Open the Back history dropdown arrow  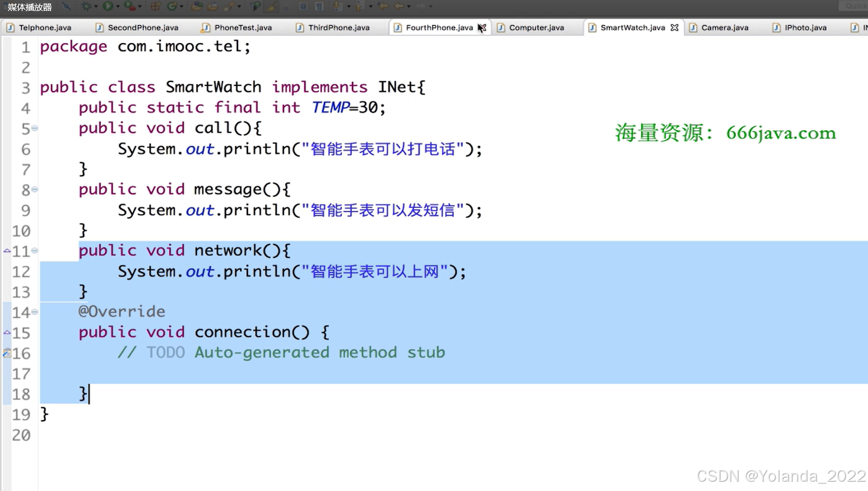(409, 6)
